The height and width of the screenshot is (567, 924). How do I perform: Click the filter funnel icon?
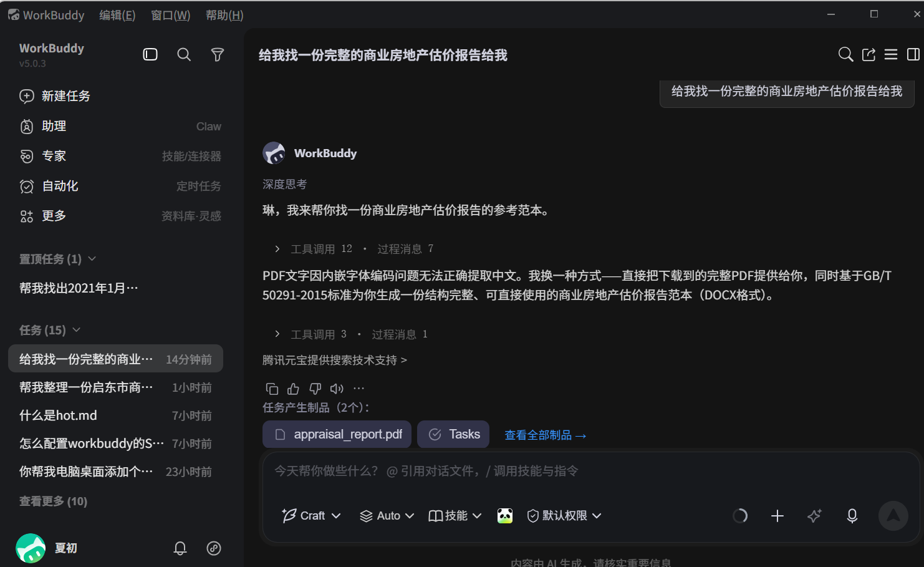(x=218, y=54)
